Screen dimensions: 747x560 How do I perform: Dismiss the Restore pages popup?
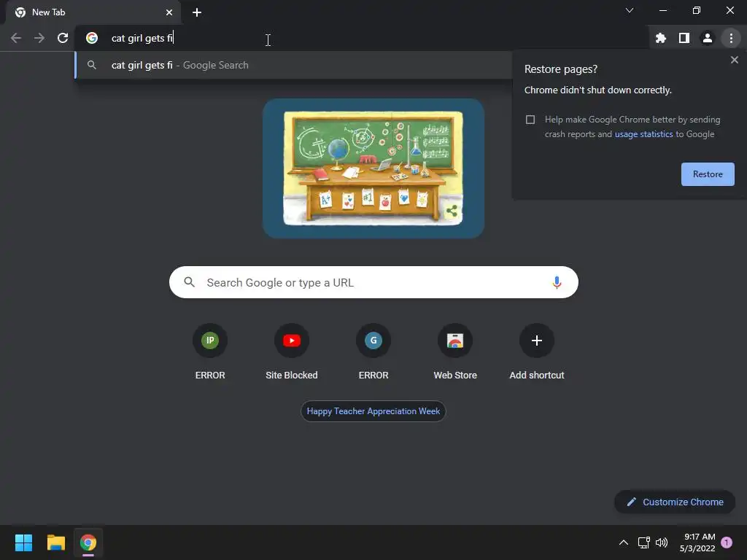point(734,60)
